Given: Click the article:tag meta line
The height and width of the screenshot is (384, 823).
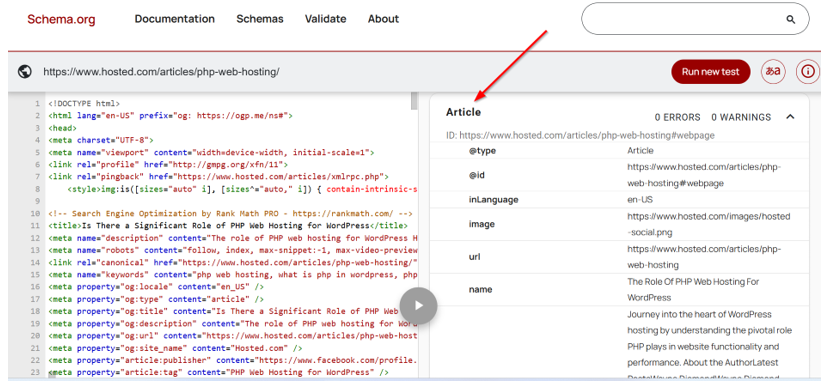Looking at the screenshot, I should (x=218, y=372).
